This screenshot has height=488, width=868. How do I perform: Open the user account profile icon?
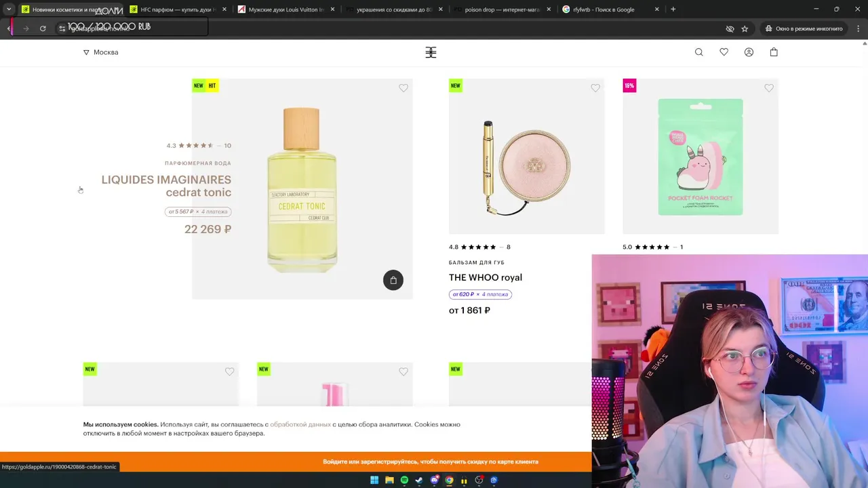749,52
